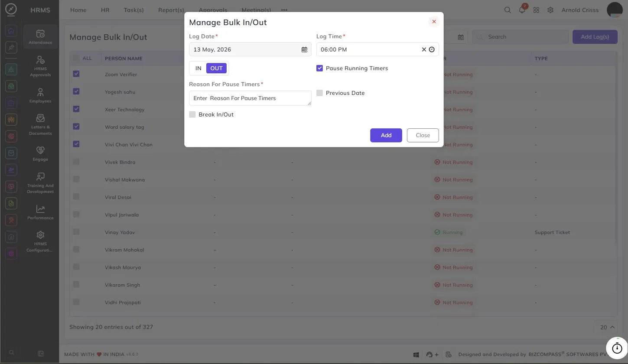Check the Previous Date checkbox
The image size is (628, 364).
click(x=319, y=93)
